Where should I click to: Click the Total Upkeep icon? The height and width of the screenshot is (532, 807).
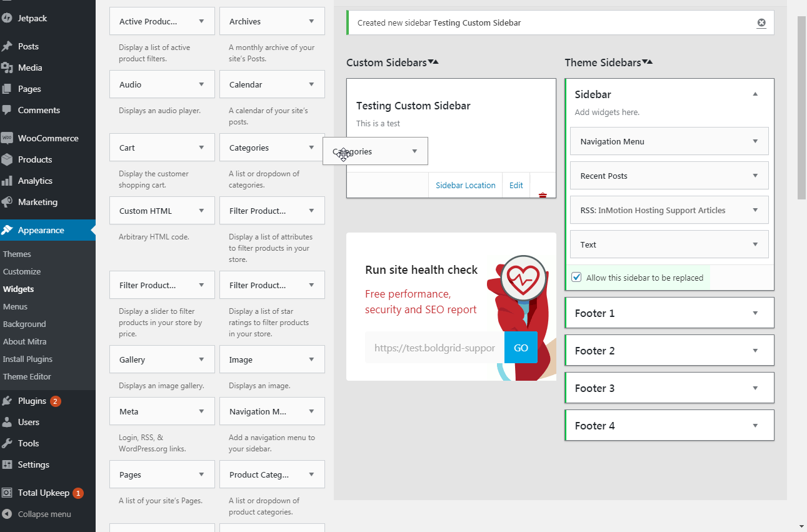point(11,493)
